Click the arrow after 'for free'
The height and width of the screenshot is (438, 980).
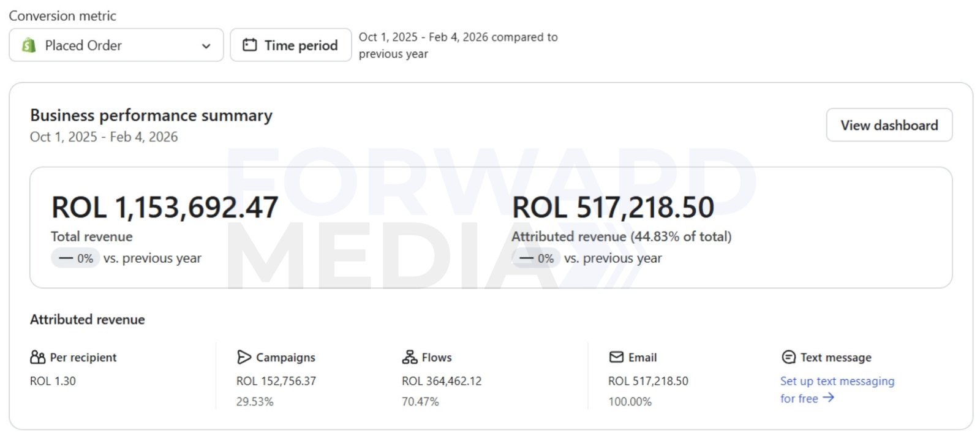click(829, 398)
